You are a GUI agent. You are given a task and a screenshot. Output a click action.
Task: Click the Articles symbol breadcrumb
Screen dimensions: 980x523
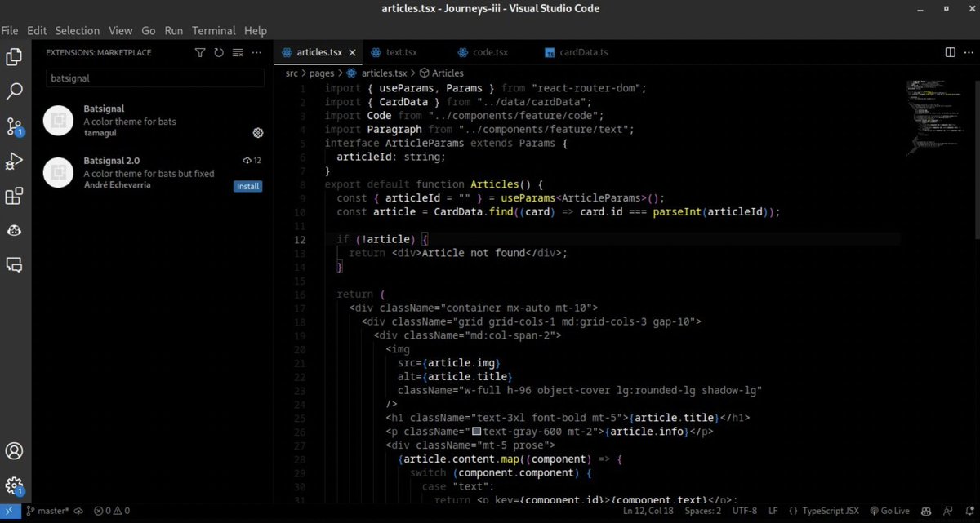(441, 73)
